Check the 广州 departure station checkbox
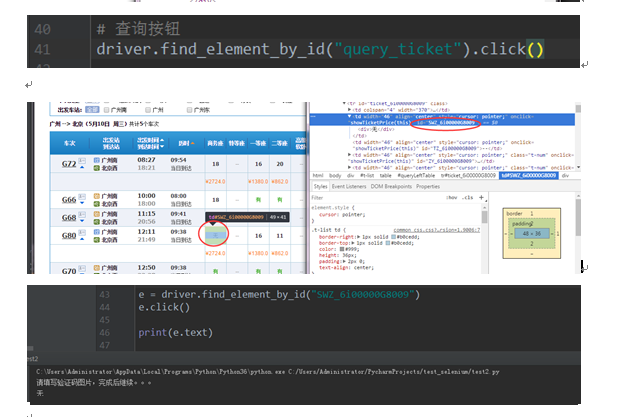The image size is (627, 417). (x=148, y=110)
